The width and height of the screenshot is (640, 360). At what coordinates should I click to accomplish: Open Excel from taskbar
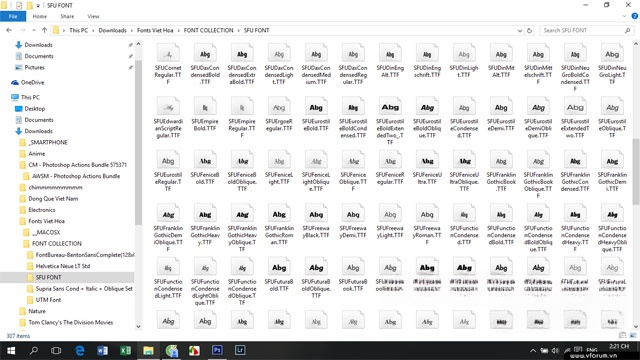point(125,350)
